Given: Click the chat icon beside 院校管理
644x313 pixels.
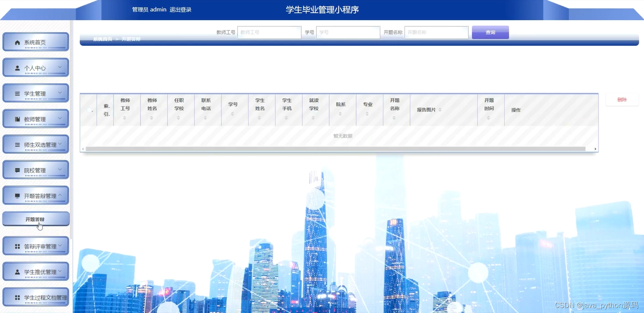Looking at the screenshot, I should click(17, 170).
